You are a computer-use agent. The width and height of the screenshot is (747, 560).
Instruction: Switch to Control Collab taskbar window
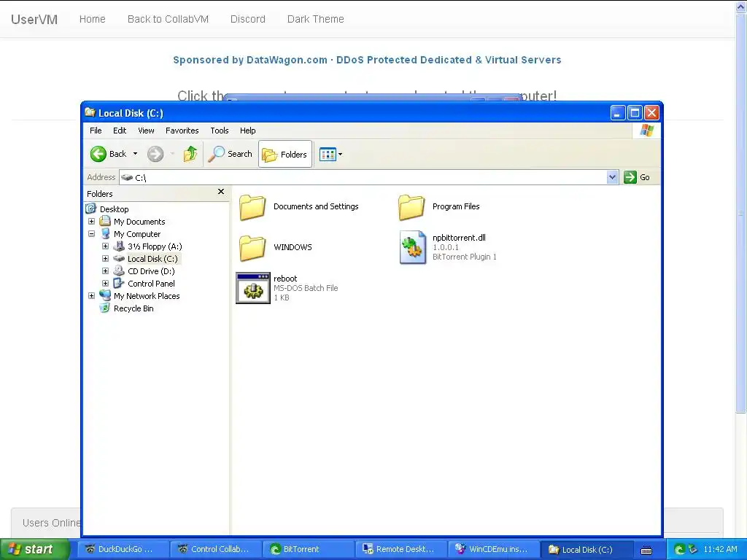(215, 549)
